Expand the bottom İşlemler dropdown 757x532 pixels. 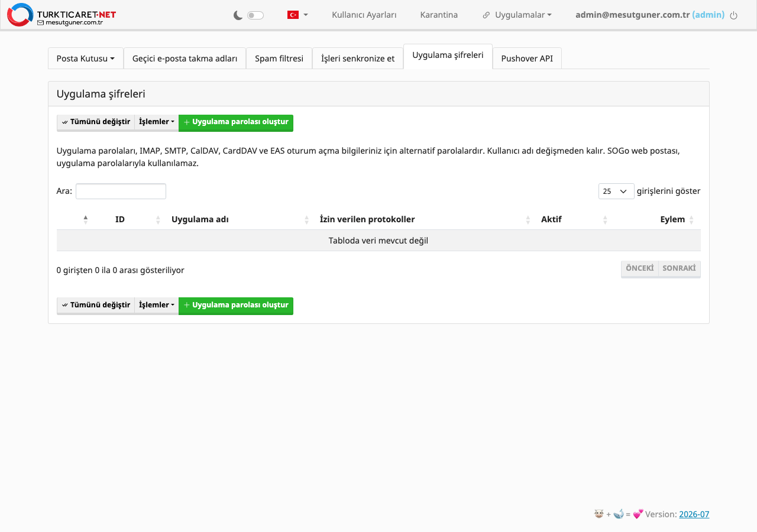coord(157,306)
